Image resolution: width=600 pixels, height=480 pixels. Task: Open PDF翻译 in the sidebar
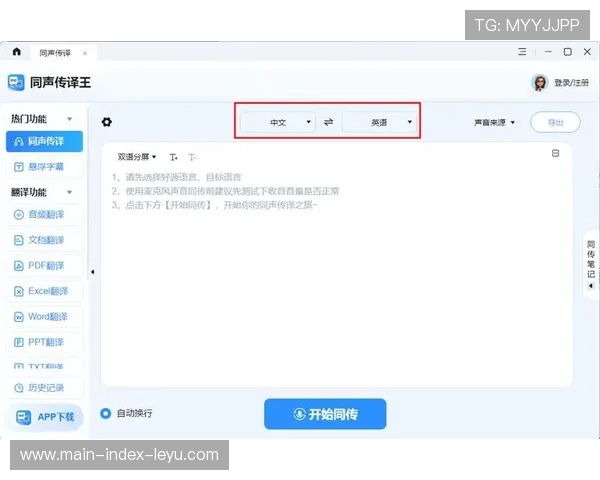point(44,265)
